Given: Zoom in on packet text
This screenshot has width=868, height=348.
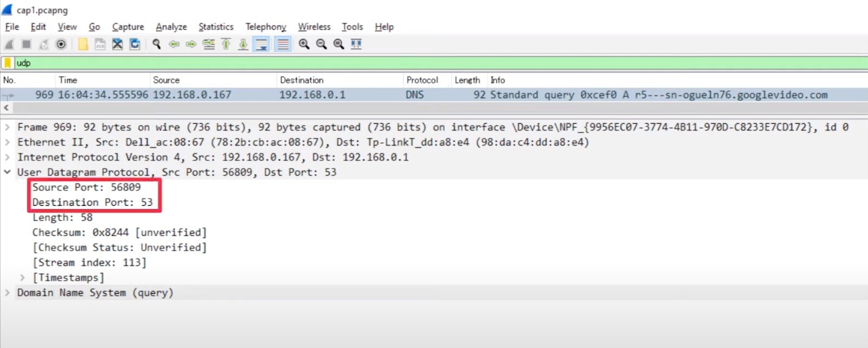Looking at the screenshot, I should click(x=304, y=45).
